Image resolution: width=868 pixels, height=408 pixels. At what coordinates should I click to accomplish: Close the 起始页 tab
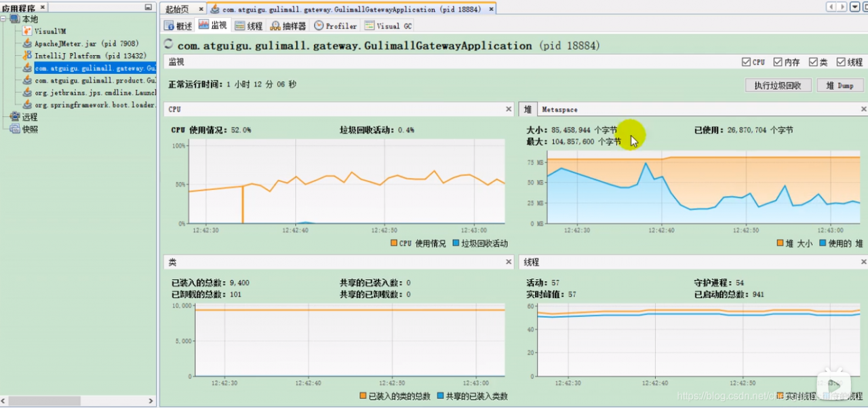202,10
